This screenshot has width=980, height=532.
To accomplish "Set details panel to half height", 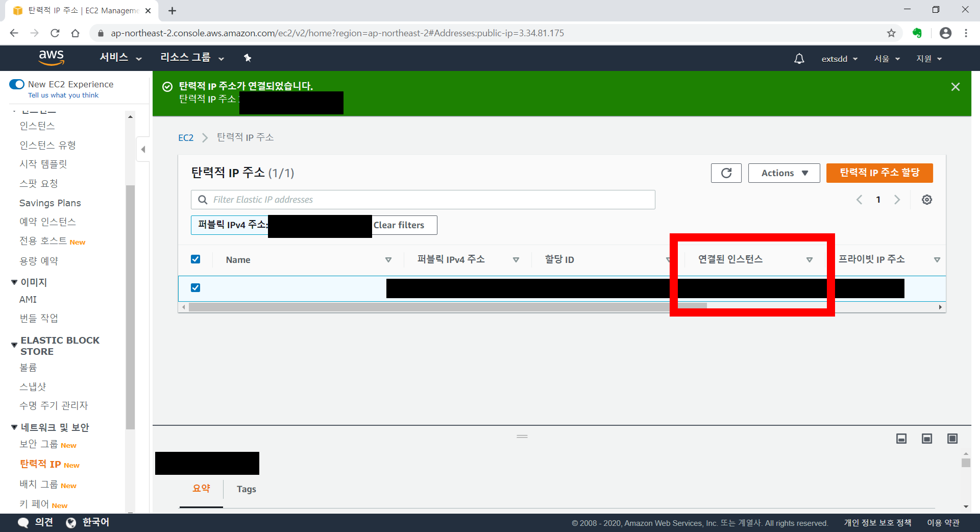I will (x=927, y=439).
